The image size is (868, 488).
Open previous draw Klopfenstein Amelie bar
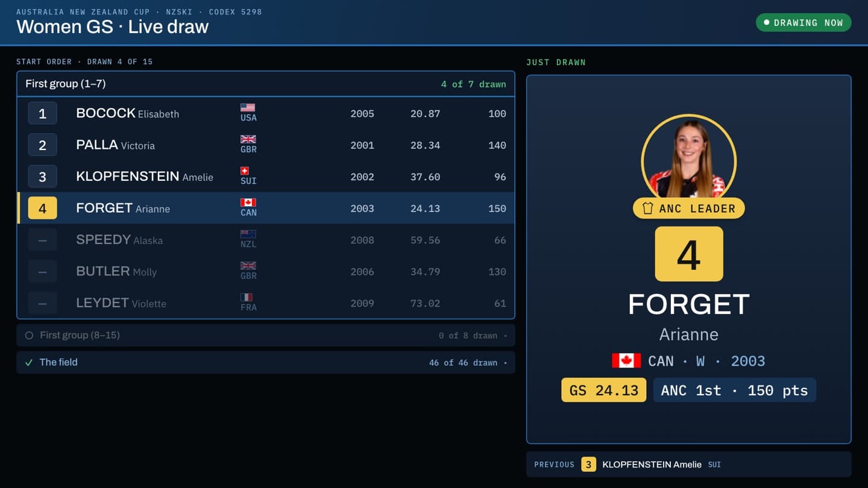tap(688, 465)
